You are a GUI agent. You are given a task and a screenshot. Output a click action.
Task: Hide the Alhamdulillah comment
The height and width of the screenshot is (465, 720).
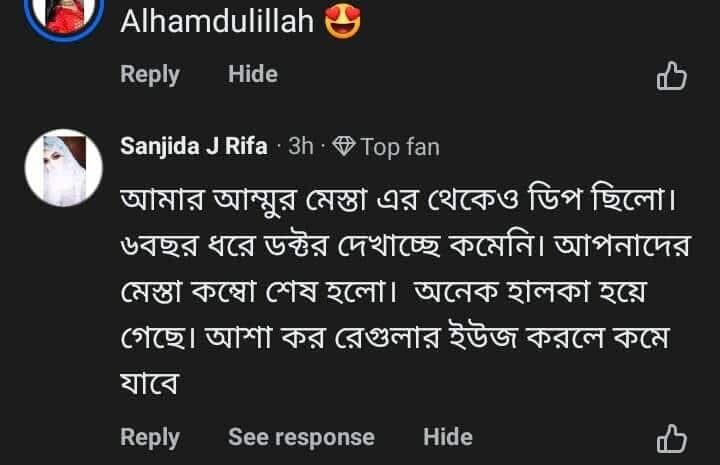coord(252,74)
